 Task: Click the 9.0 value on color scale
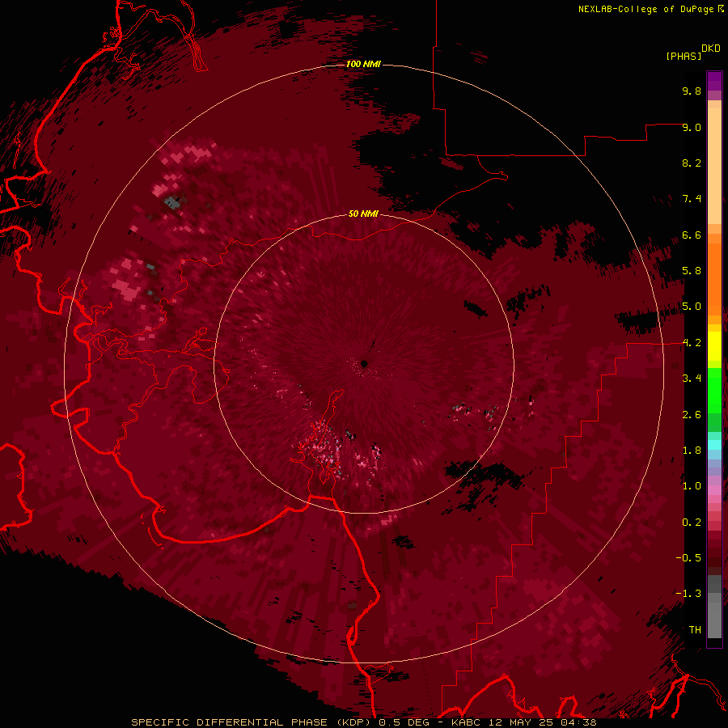point(692,127)
